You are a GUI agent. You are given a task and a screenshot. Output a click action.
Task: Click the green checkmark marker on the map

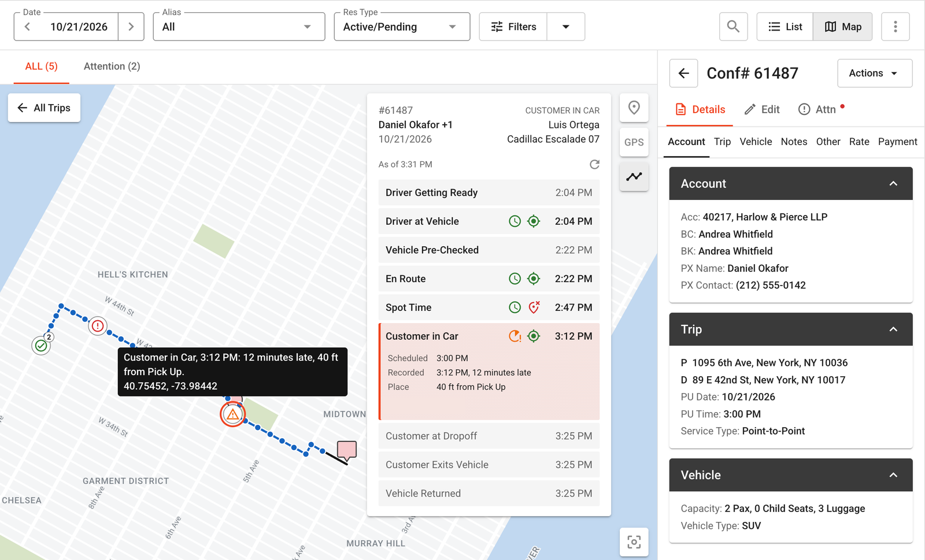click(x=41, y=346)
